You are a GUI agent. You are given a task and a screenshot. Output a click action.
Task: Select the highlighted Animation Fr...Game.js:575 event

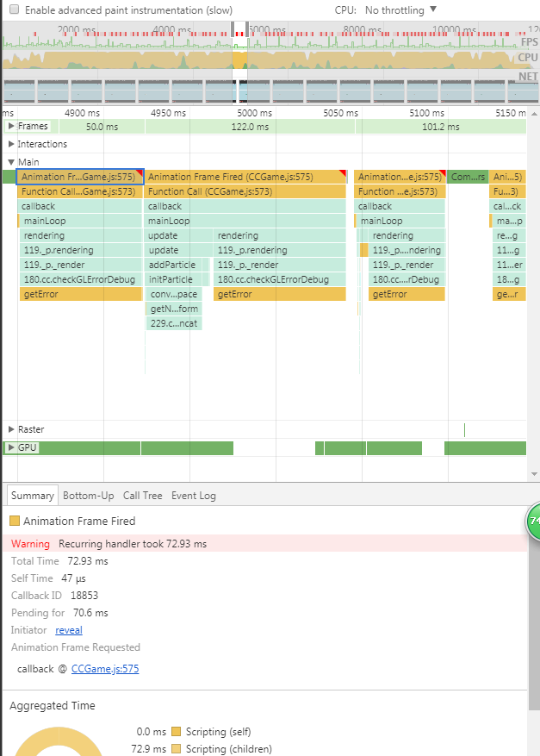click(80, 177)
